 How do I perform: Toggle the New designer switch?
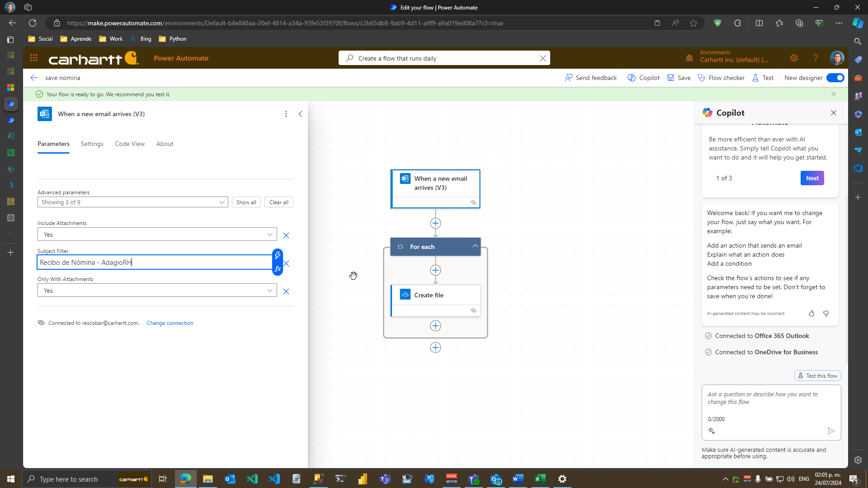click(835, 78)
